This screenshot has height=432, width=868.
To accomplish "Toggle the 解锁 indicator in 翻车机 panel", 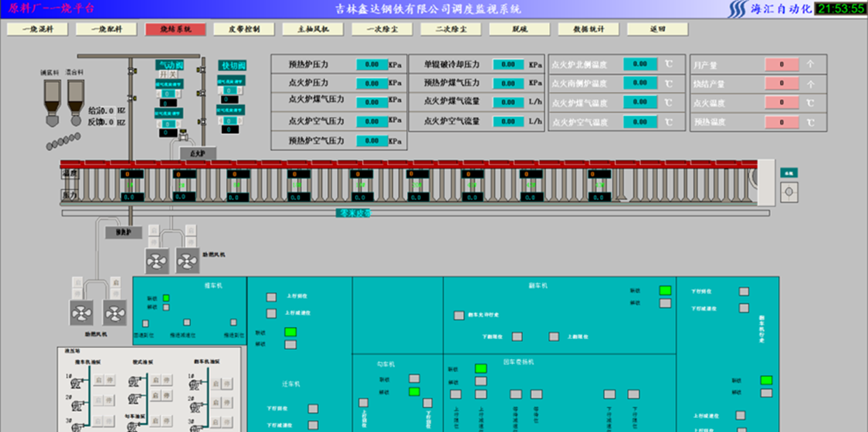I will pyautogui.click(x=665, y=303).
